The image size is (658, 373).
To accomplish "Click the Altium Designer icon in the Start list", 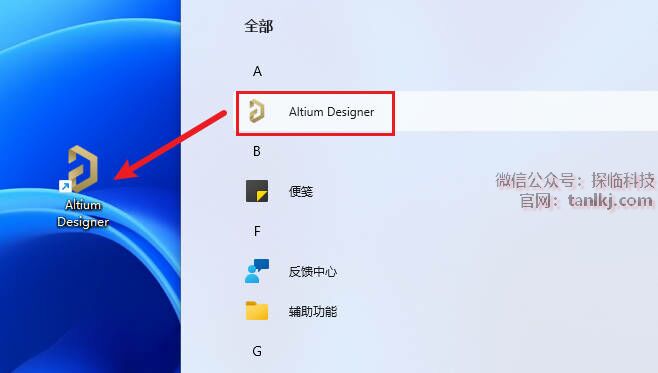I will point(256,112).
